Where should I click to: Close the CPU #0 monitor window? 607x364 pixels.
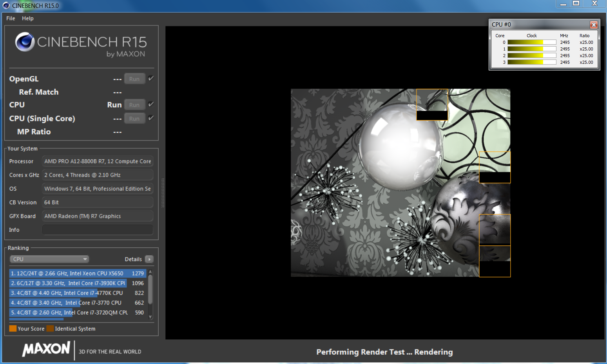pyautogui.click(x=594, y=25)
